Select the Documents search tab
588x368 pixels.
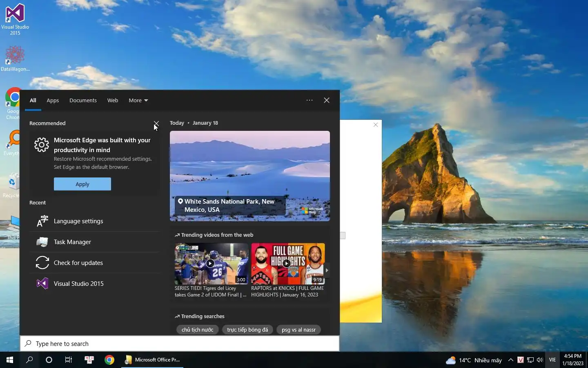point(83,100)
